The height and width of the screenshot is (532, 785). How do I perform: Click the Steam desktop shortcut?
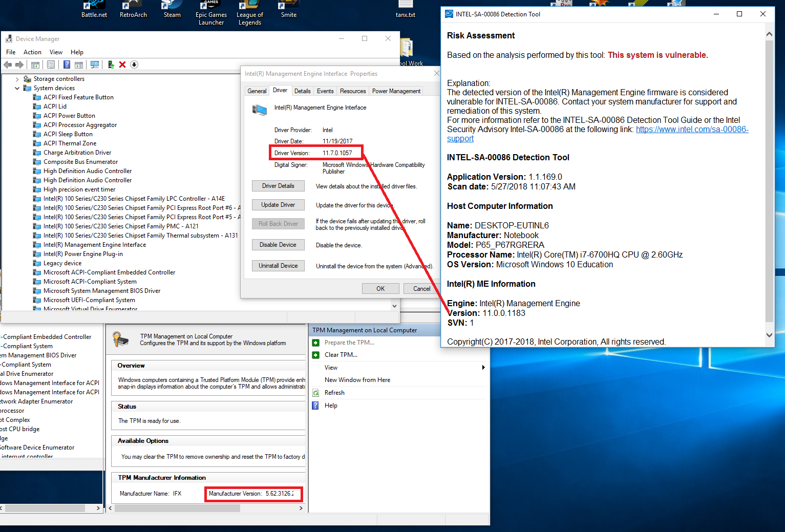tap(172, 10)
